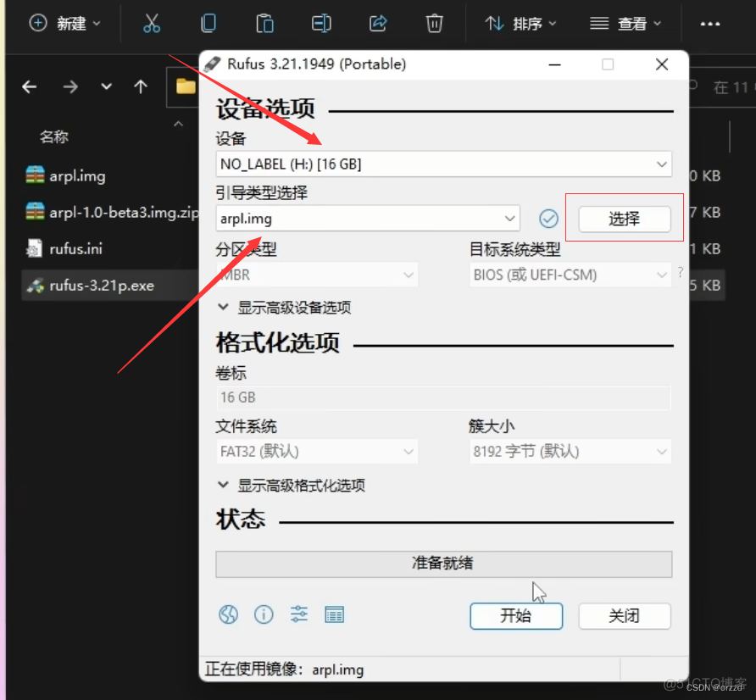This screenshot has height=700, width=756.
Task: Click the Rename icon in Explorer toolbar
Action: click(x=321, y=23)
